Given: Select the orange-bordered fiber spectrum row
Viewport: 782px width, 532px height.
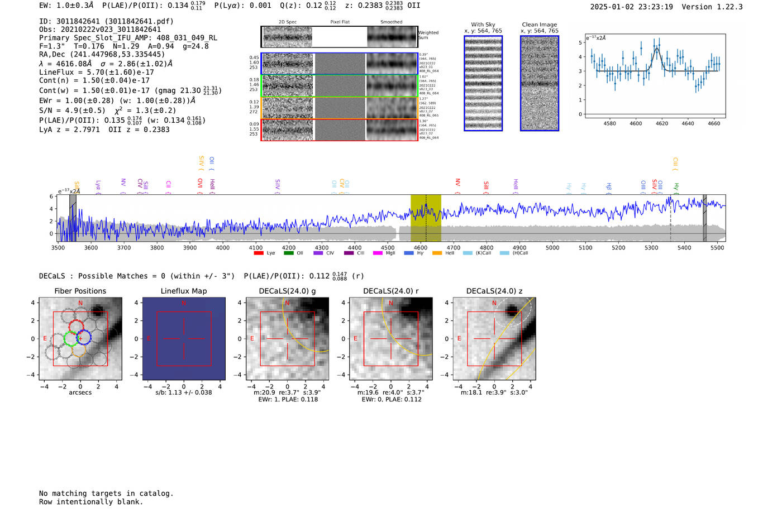Looking at the screenshot, I should coord(340,108).
